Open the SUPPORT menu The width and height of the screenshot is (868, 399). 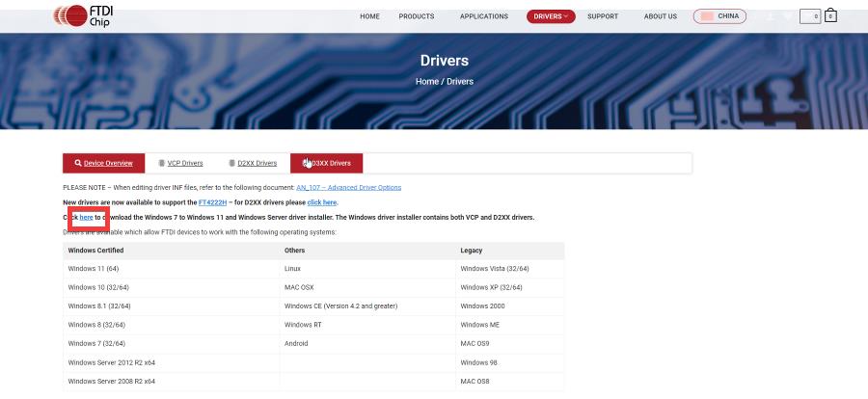[603, 16]
